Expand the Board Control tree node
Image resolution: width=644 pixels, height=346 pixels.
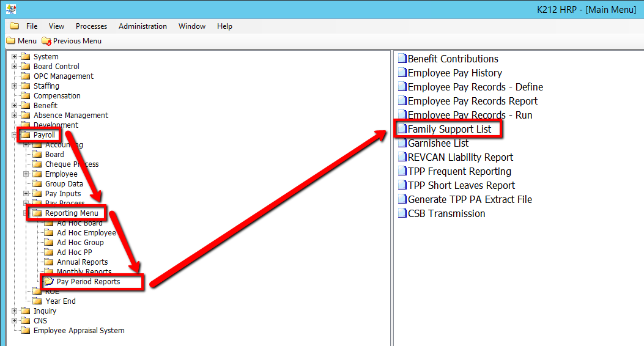15,67
